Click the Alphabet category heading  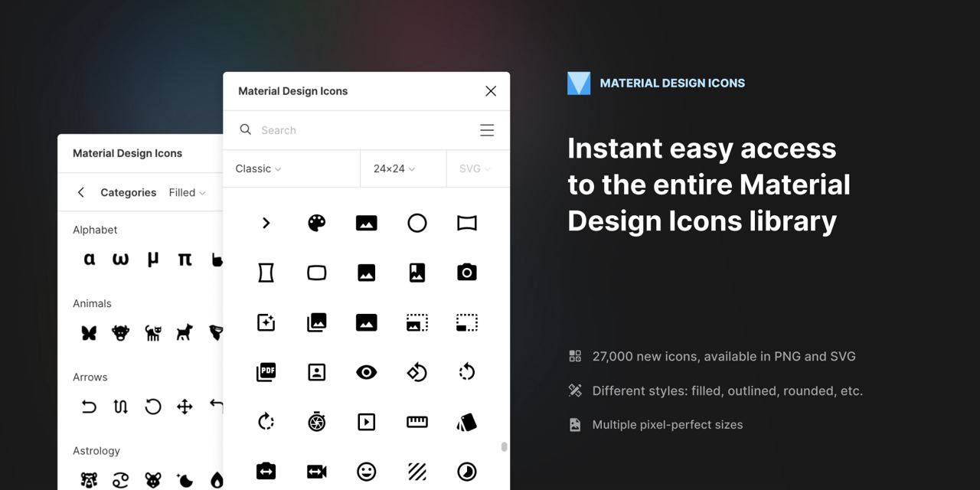pyautogui.click(x=95, y=230)
